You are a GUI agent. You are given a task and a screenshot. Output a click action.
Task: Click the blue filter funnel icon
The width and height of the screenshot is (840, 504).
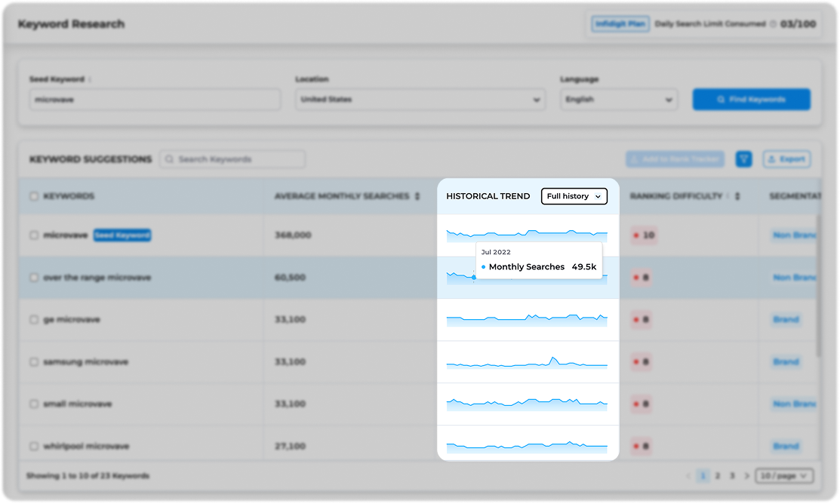coord(743,159)
